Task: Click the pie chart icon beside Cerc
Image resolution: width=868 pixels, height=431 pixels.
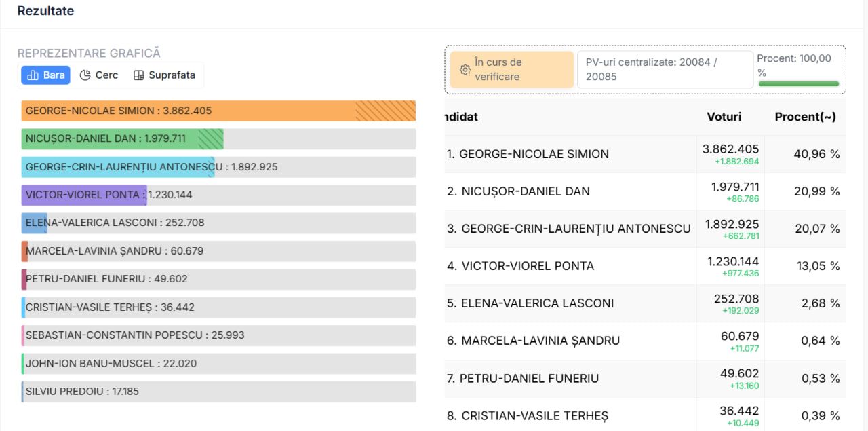Action: [85, 75]
